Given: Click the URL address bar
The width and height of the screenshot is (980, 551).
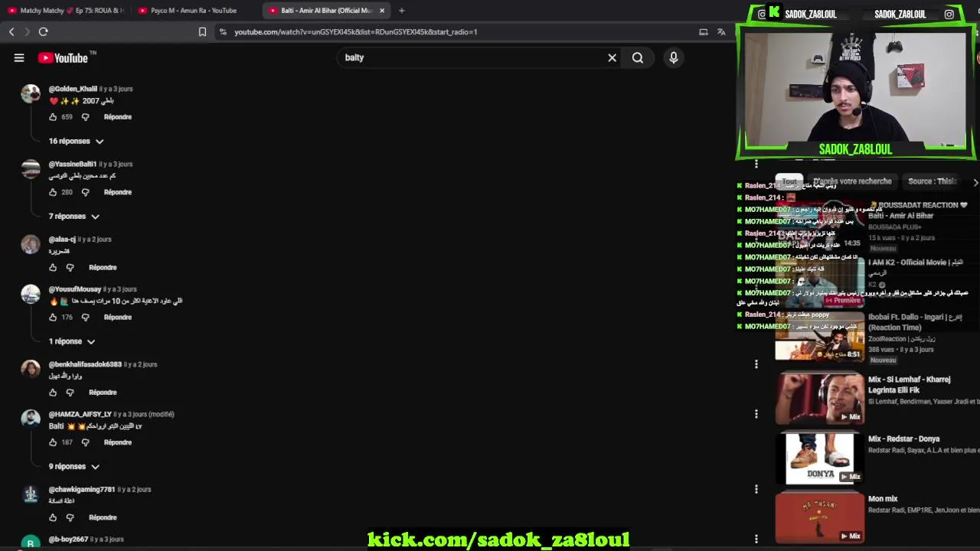Looking at the screenshot, I should pos(459,31).
